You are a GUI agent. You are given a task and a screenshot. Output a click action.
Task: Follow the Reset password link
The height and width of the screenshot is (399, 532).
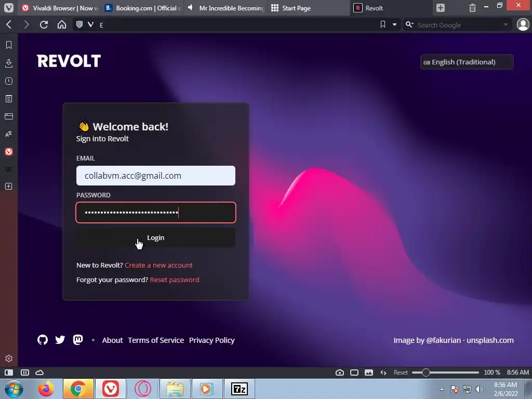point(175,280)
